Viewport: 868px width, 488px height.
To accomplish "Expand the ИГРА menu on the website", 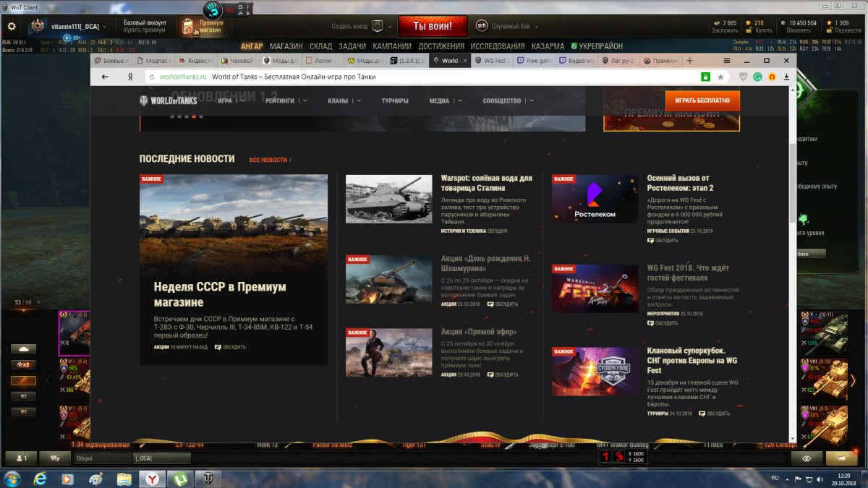I will click(229, 101).
